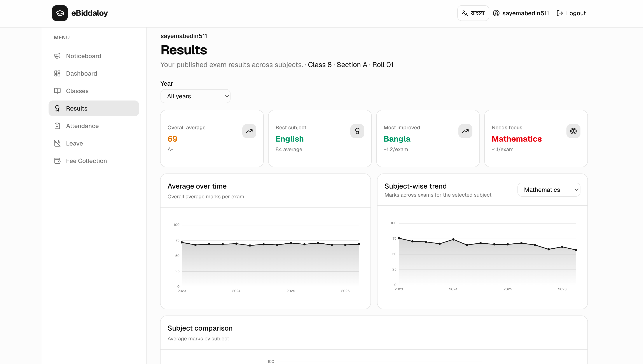Click the Noticeboard megaphone icon
This screenshot has width=643, height=364.
click(x=57, y=56)
